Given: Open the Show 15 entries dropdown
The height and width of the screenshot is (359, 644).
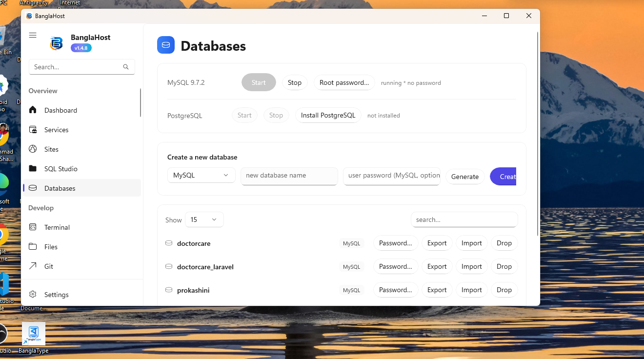Looking at the screenshot, I should click(x=204, y=219).
